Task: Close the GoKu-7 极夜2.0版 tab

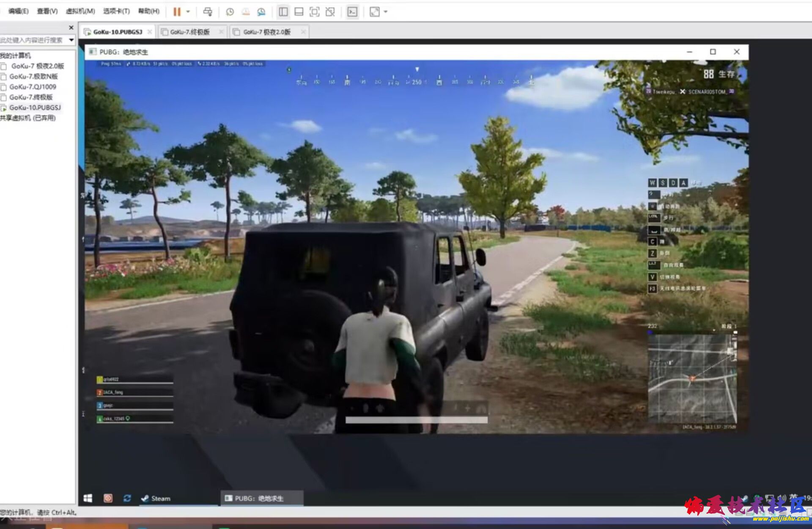Action: 303,32
